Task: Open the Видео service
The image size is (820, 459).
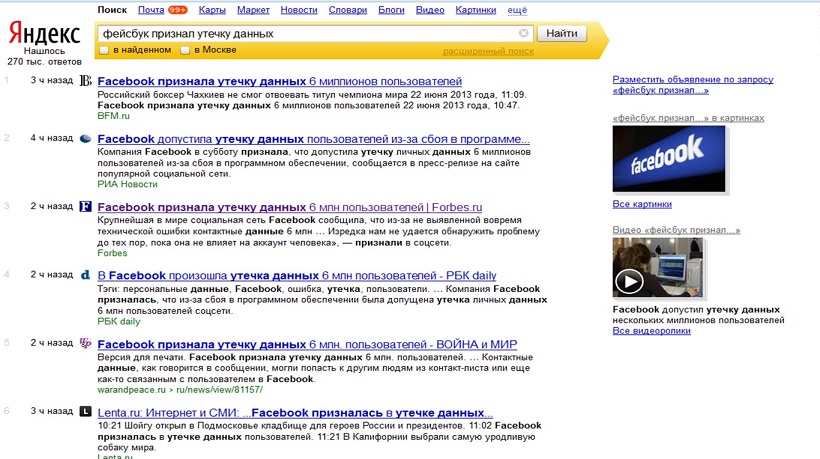Action: coord(430,10)
